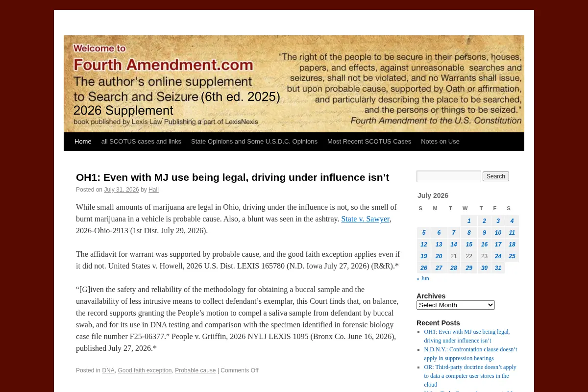Click the July 2026 calendar caption

[x=433, y=196]
